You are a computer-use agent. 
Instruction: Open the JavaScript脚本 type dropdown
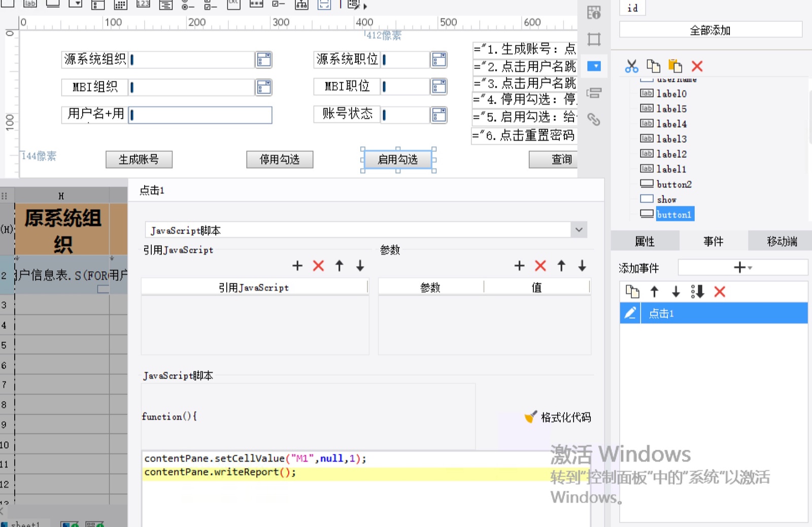[579, 230]
